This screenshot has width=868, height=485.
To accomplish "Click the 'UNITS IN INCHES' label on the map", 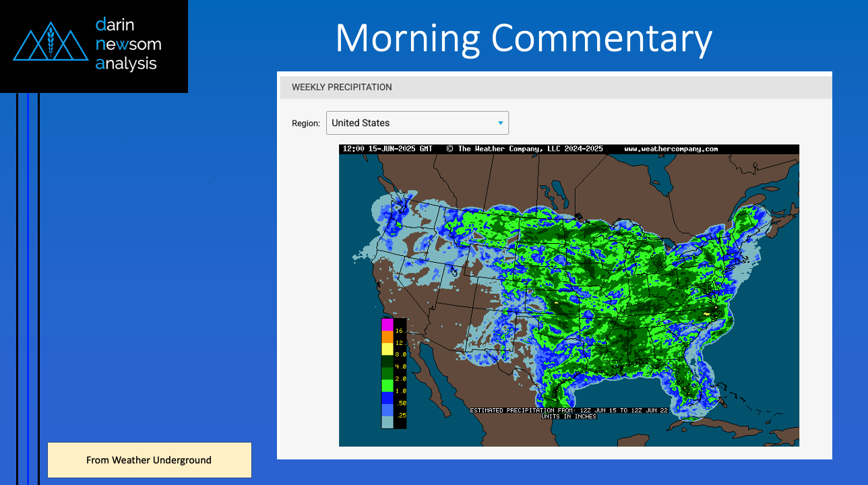I will point(569,416).
